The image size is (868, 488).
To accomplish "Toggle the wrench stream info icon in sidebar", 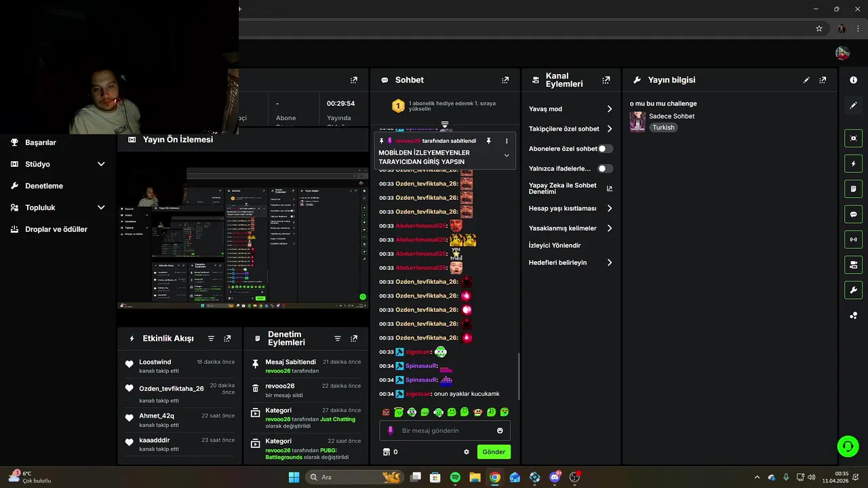I will pyautogui.click(x=853, y=290).
